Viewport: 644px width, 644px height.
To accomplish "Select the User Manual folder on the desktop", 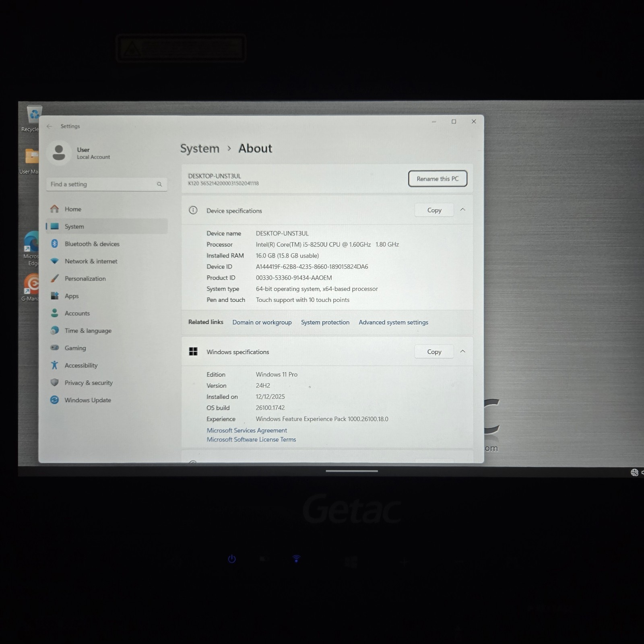I will point(30,161).
